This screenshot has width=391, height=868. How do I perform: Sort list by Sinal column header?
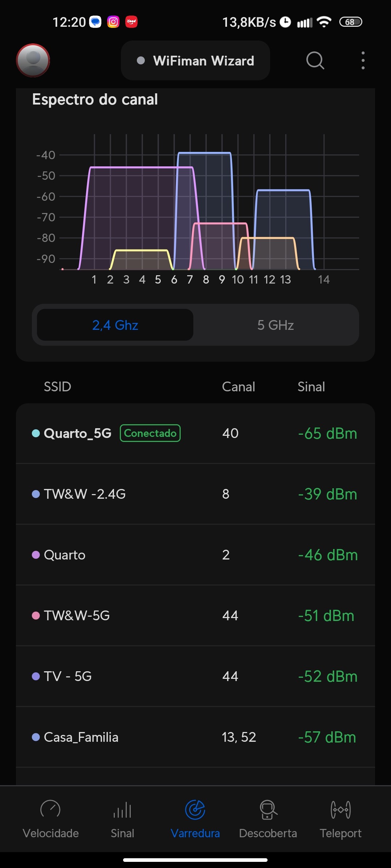click(x=311, y=387)
